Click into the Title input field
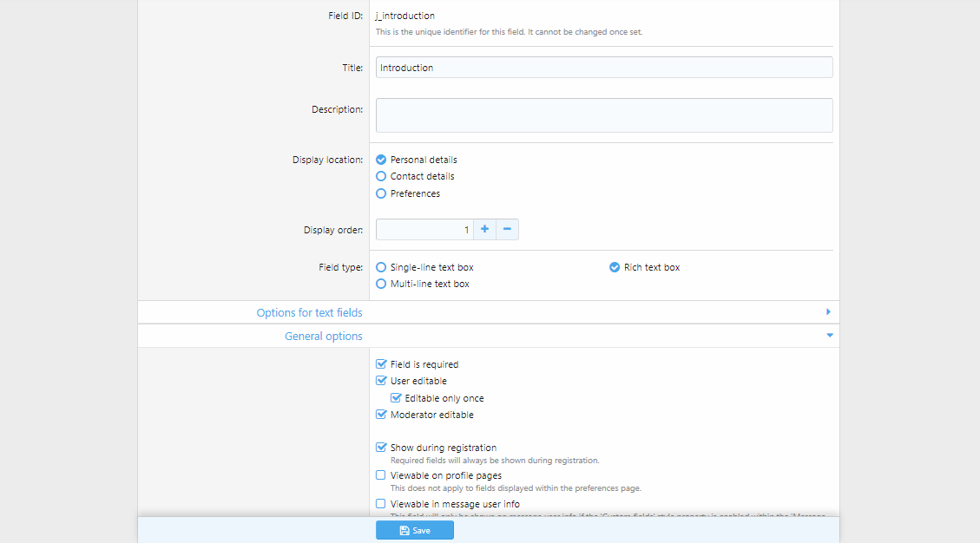Screen dimensions: 980x543 603,68
